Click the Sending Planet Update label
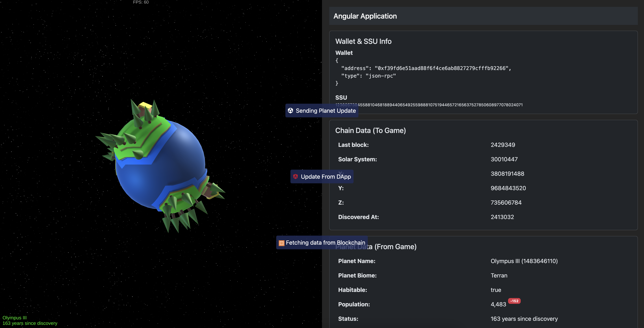Screen dimensions: 644x328 tap(325, 111)
